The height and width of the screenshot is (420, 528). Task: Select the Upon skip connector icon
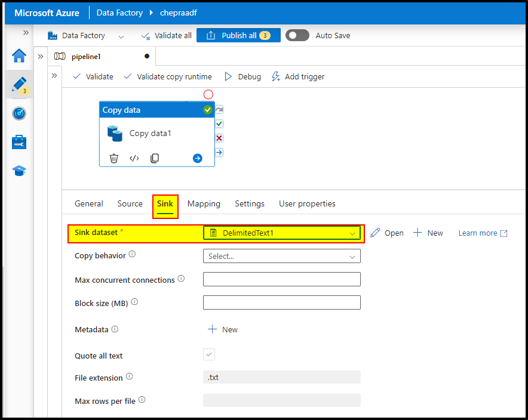click(x=219, y=110)
